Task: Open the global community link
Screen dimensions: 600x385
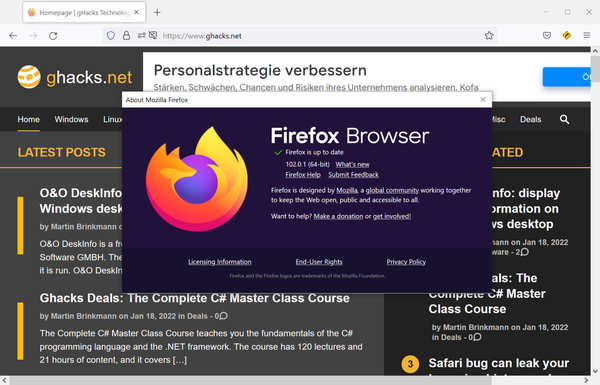Action: (x=392, y=190)
